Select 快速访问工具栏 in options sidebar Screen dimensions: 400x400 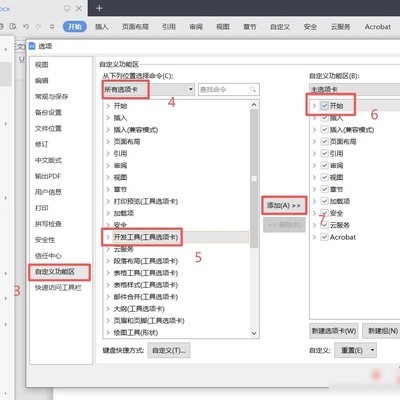tap(58, 287)
